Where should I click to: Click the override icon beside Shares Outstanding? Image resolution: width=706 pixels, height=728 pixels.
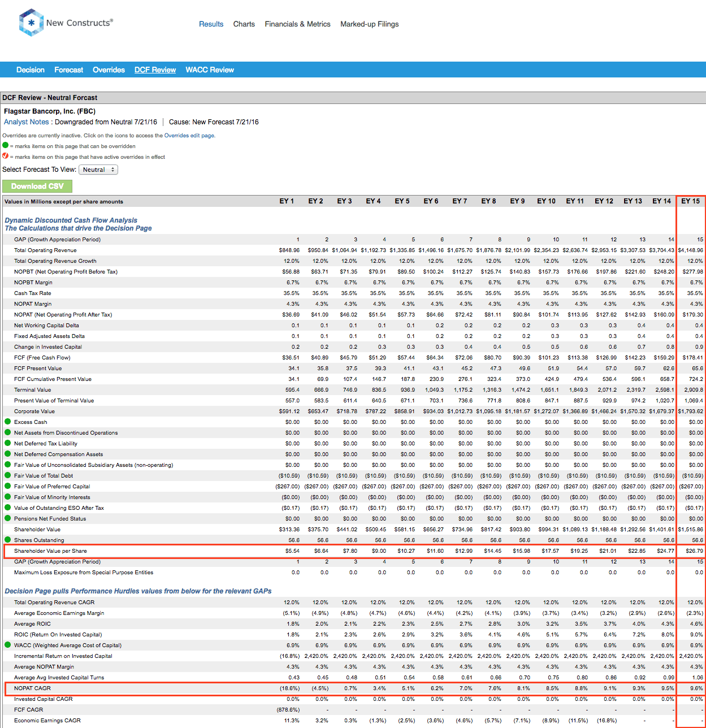[x=8, y=540]
